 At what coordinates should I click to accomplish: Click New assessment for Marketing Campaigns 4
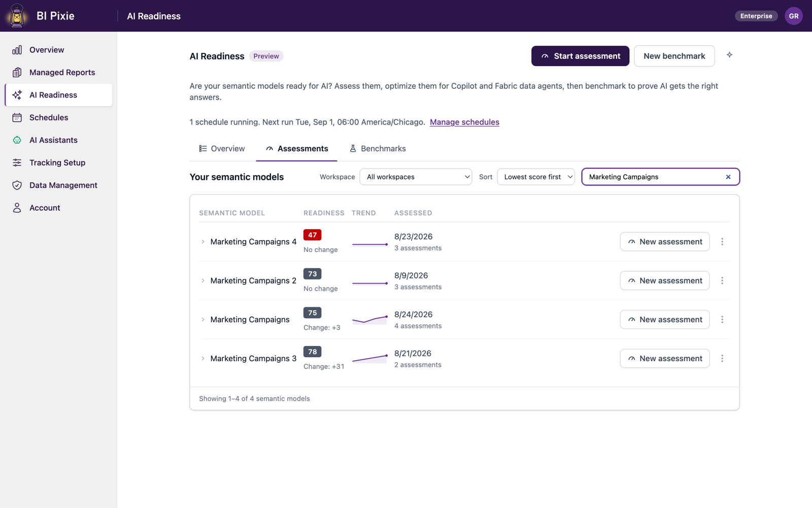[x=665, y=242]
